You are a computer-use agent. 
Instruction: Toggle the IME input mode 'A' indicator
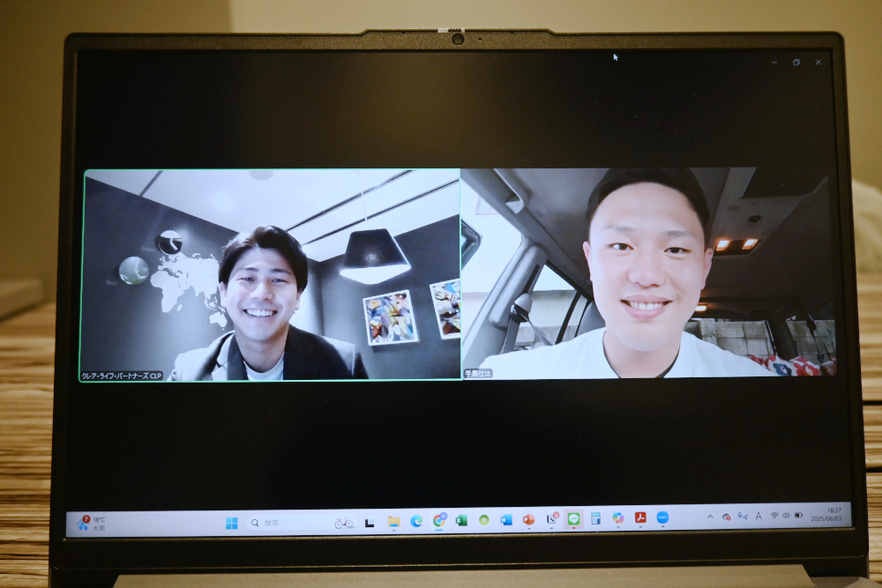click(x=758, y=516)
